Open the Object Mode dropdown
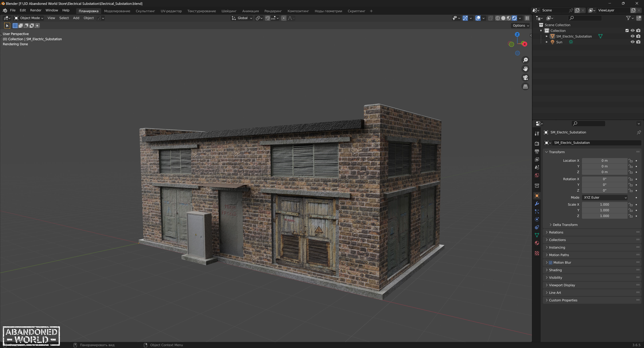 [x=29, y=18]
